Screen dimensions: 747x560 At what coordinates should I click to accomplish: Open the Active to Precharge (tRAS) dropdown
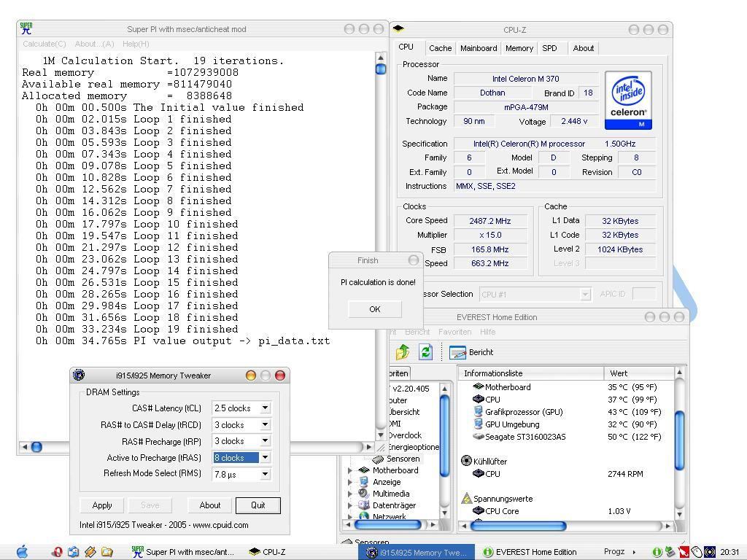(x=266, y=458)
